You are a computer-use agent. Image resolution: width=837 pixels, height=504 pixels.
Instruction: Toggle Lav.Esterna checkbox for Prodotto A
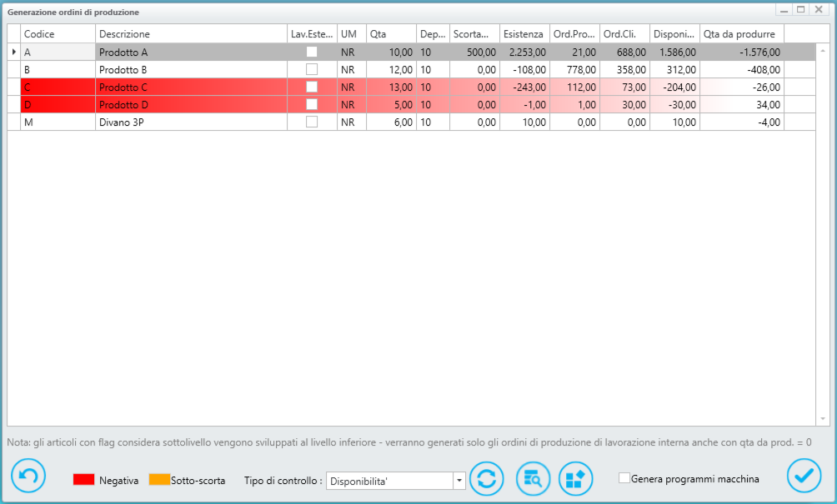[312, 52]
